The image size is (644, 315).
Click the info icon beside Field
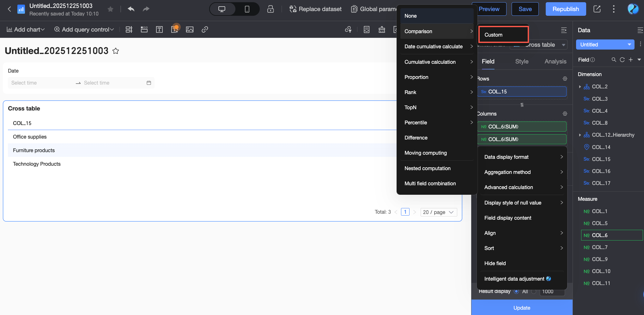click(592, 60)
